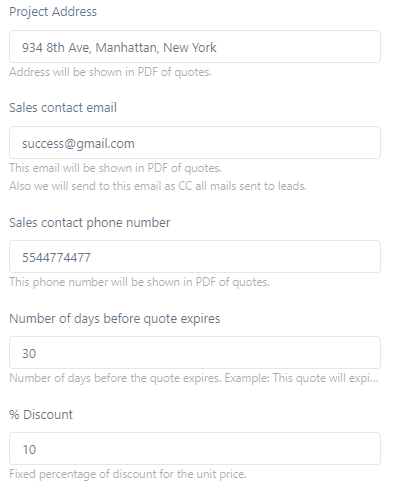Click the 'This email will be shown' hint
Image resolution: width=396 pixels, height=489 pixels.
click(115, 168)
